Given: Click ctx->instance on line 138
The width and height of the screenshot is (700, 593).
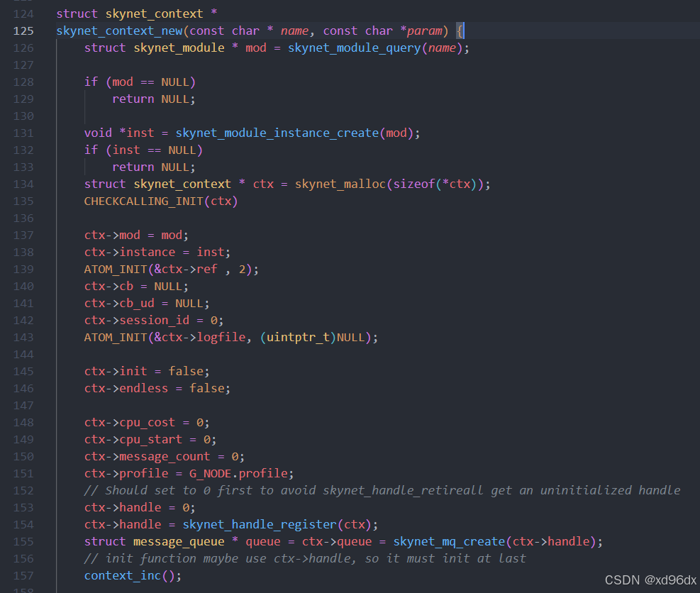Looking at the screenshot, I should point(130,253).
